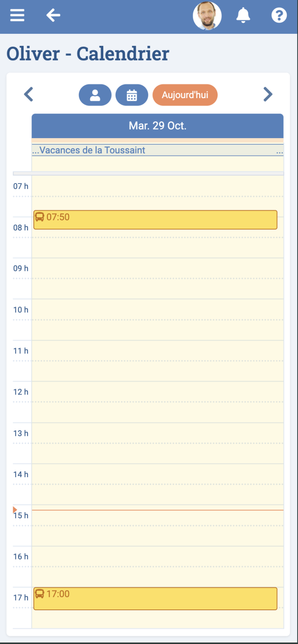
Task: Open the user profile avatar
Action: click(x=207, y=16)
